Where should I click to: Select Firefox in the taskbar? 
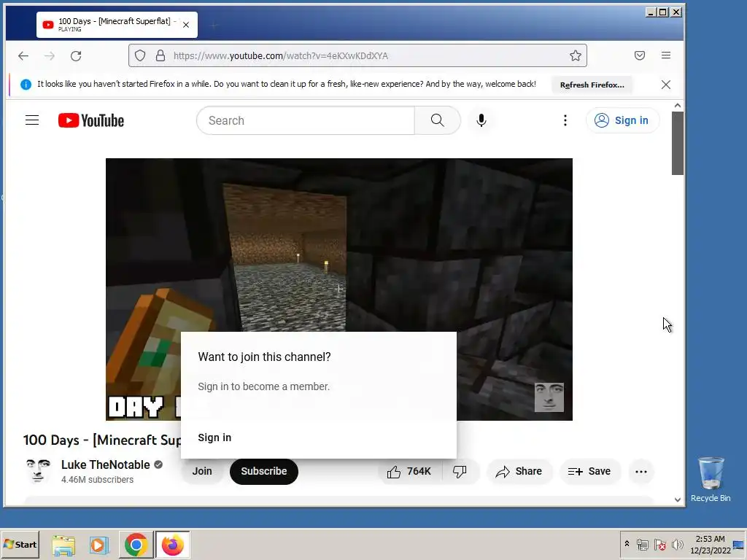point(172,545)
